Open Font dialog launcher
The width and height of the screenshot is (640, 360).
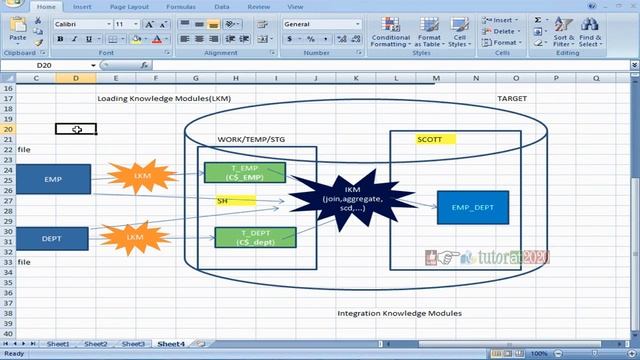(x=167, y=53)
